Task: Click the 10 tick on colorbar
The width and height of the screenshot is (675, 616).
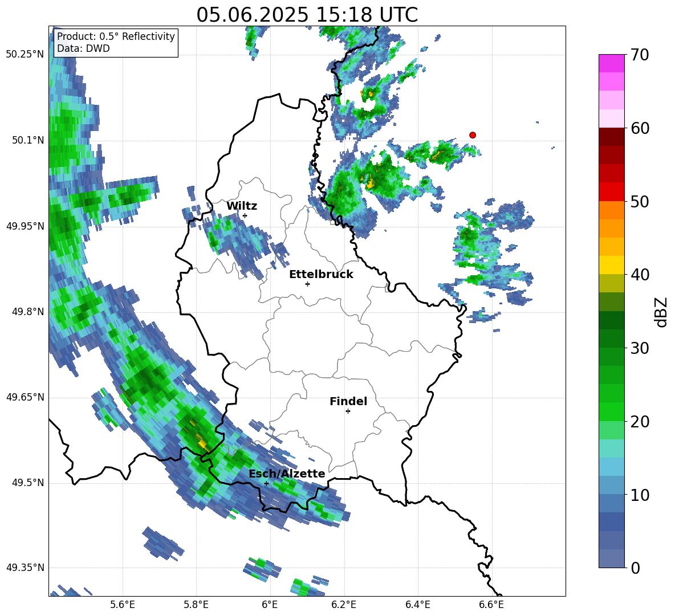Action: 640,495
